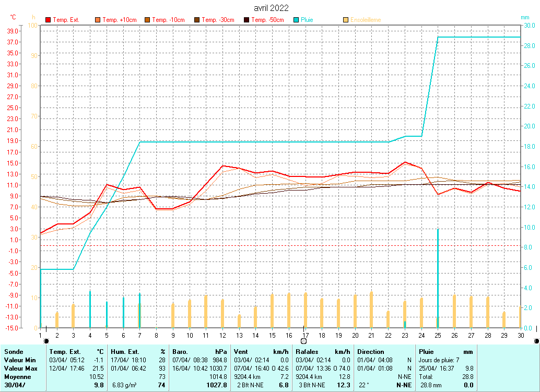Viewport: 540px width, 392px height.
Task: Click the orange Temp. +10cm legend swatch
Action: point(98,20)
